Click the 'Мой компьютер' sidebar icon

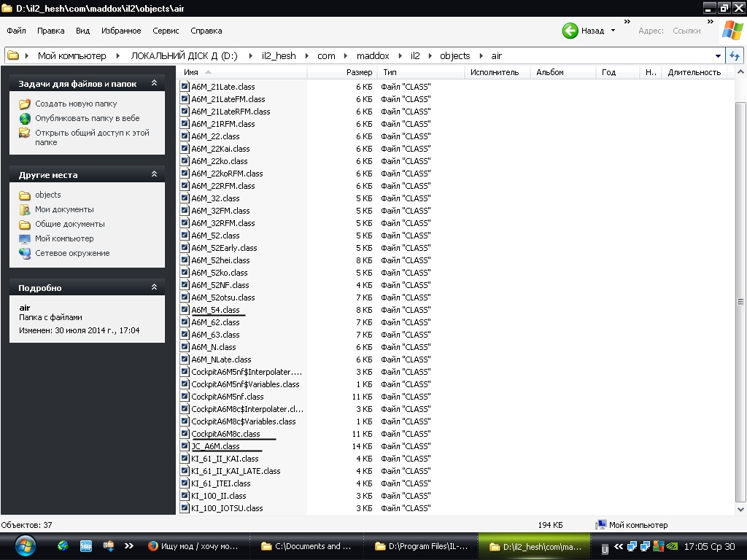point(25,238)
